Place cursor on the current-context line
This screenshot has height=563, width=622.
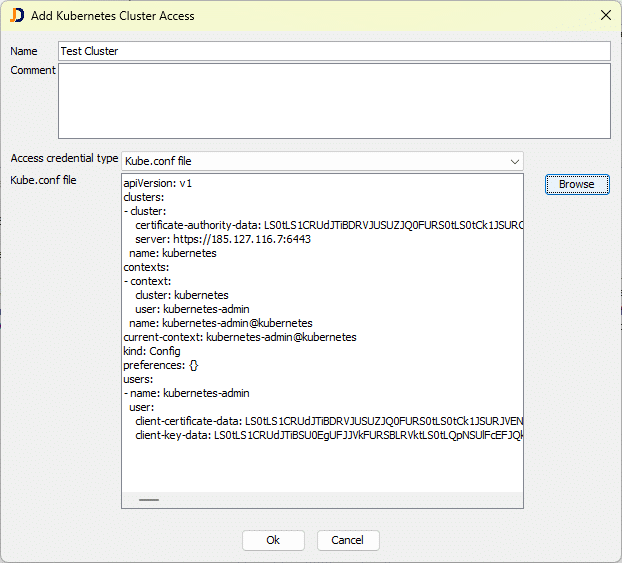coord(239,338)
